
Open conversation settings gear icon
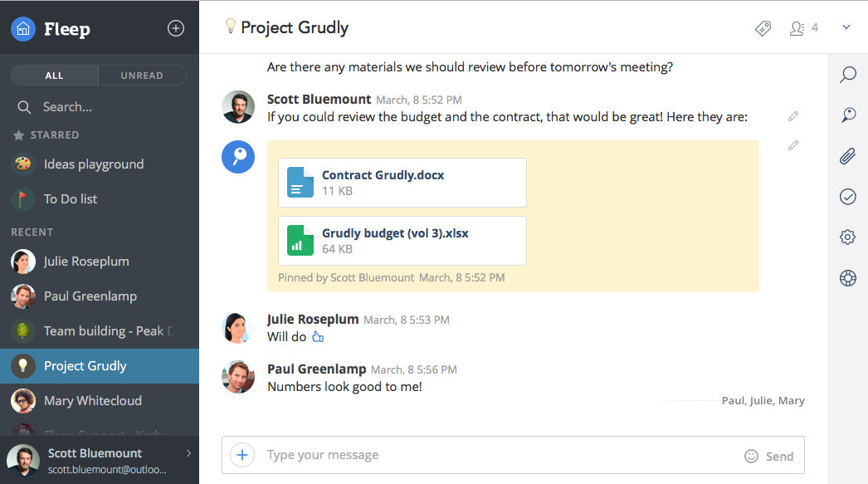pos(847,237)
